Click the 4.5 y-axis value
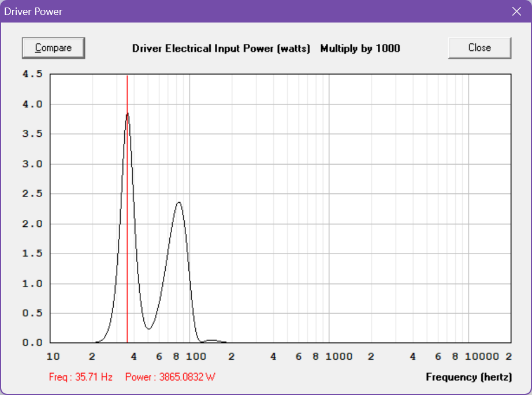The image size is (532, 395). tap(32, 73)
